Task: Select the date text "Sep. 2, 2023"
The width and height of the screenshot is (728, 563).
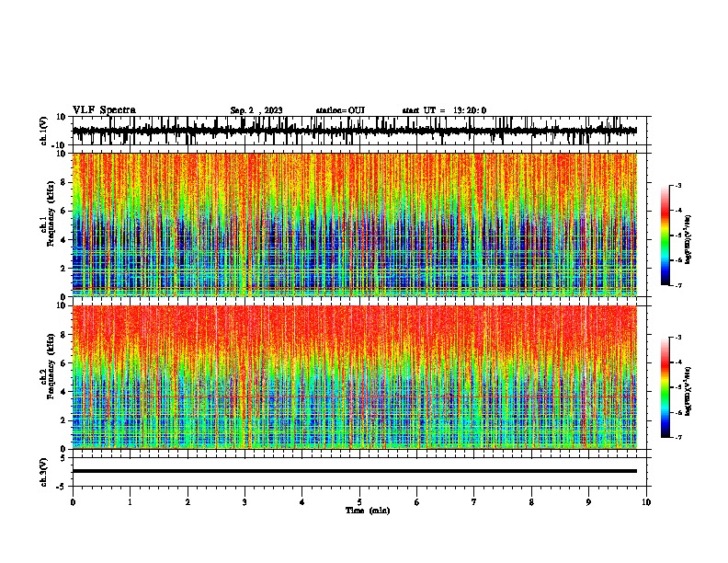Action: [256, 110]
